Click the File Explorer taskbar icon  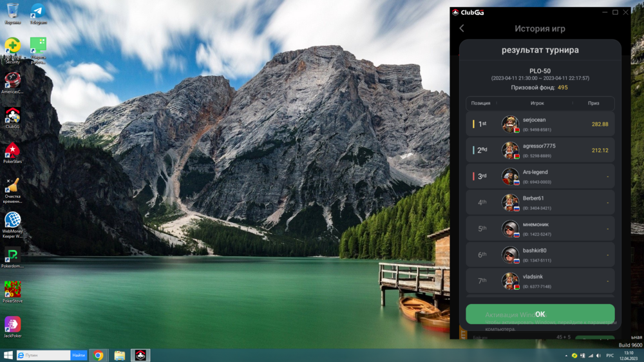pos(119,355)
